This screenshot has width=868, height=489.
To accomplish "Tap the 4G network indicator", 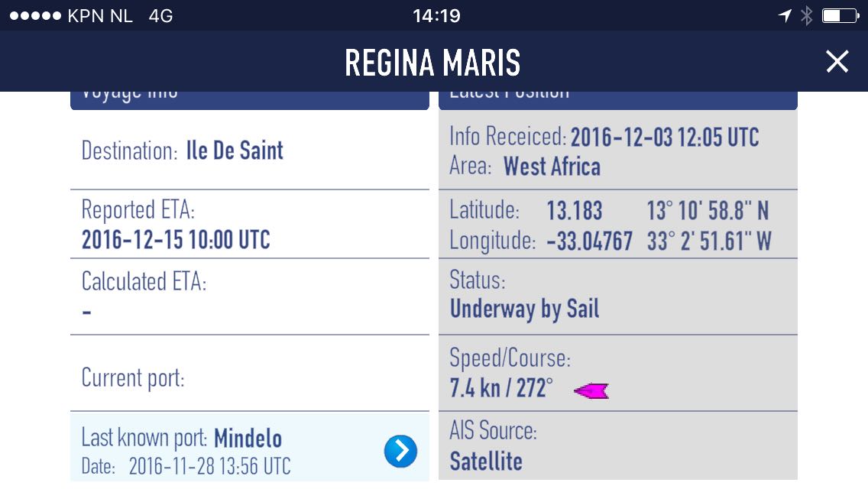I will (160, 16).
